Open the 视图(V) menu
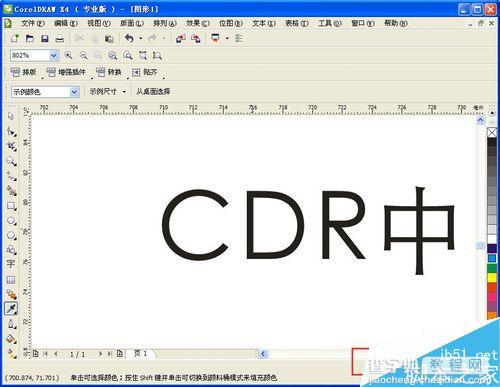This screenshot has height=387, width=500. pos(99,23)
